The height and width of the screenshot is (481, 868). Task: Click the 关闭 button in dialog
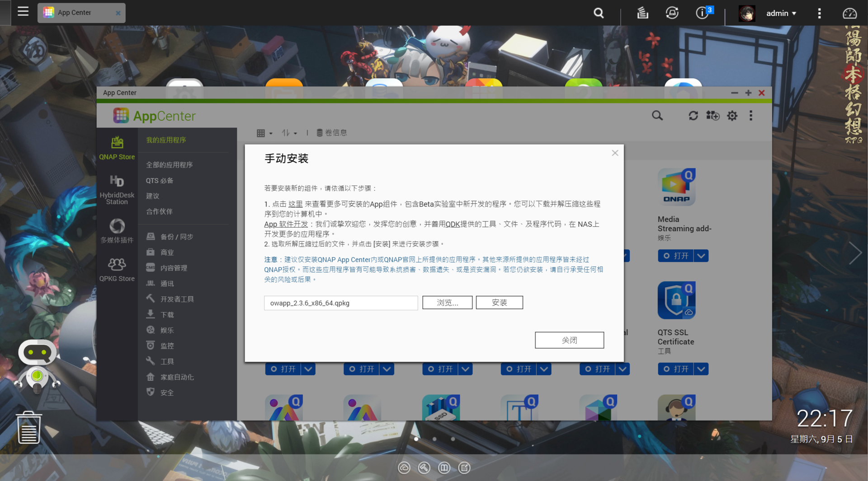tap(569, 340)
